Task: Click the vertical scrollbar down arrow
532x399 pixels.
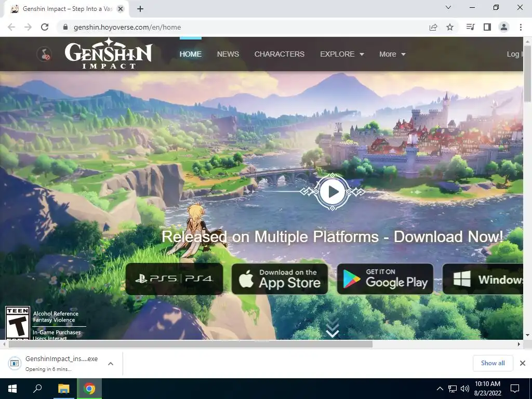Action: [x=527, y=335]
